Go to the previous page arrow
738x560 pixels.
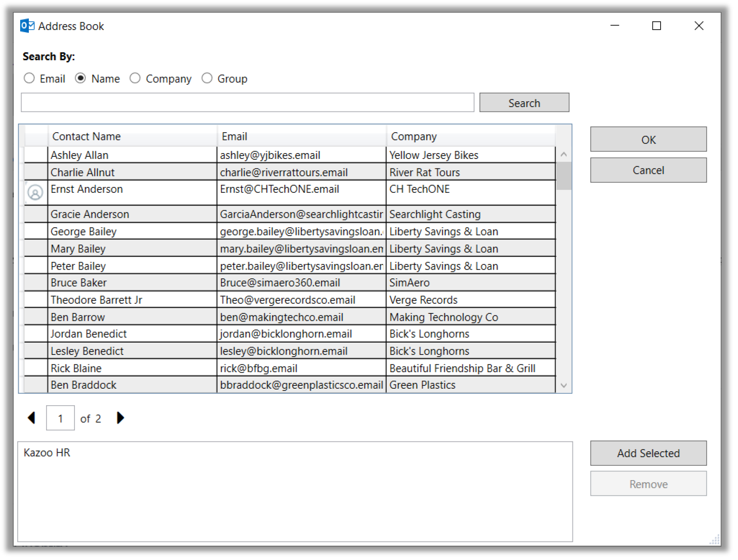point(31,418)
